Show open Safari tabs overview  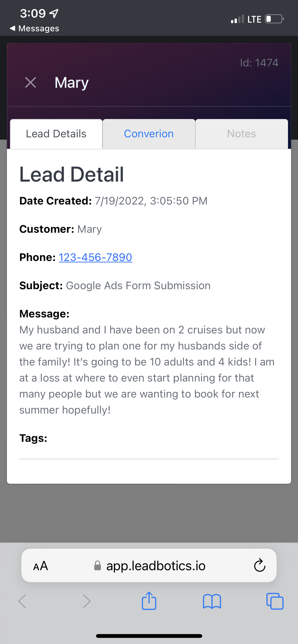point(275,601)
